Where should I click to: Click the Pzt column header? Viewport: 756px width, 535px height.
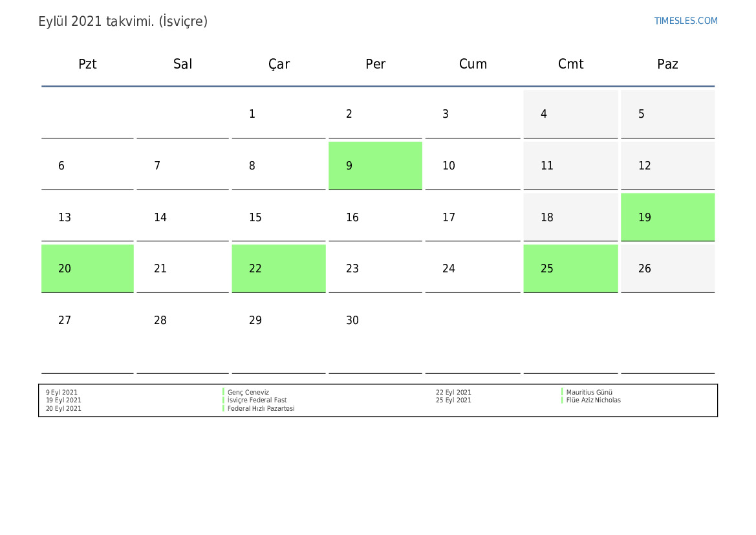click(87, 64)
